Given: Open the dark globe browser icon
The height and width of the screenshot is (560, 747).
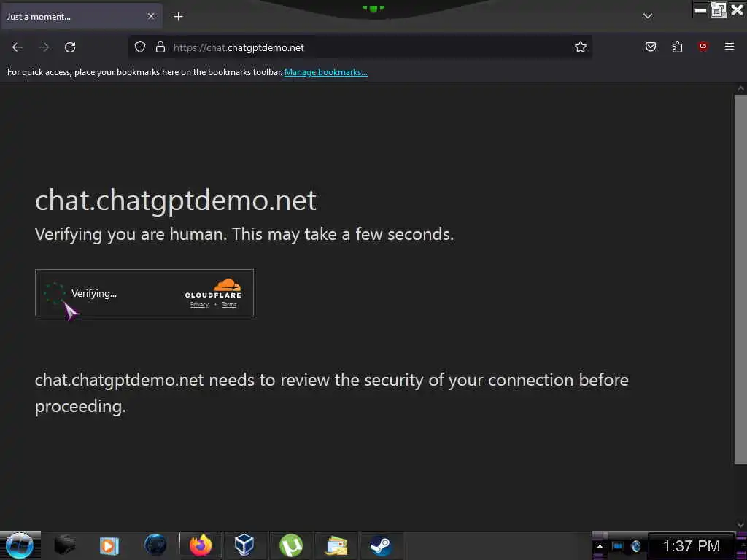Looking at the screenshot, I should pos(155,545).
